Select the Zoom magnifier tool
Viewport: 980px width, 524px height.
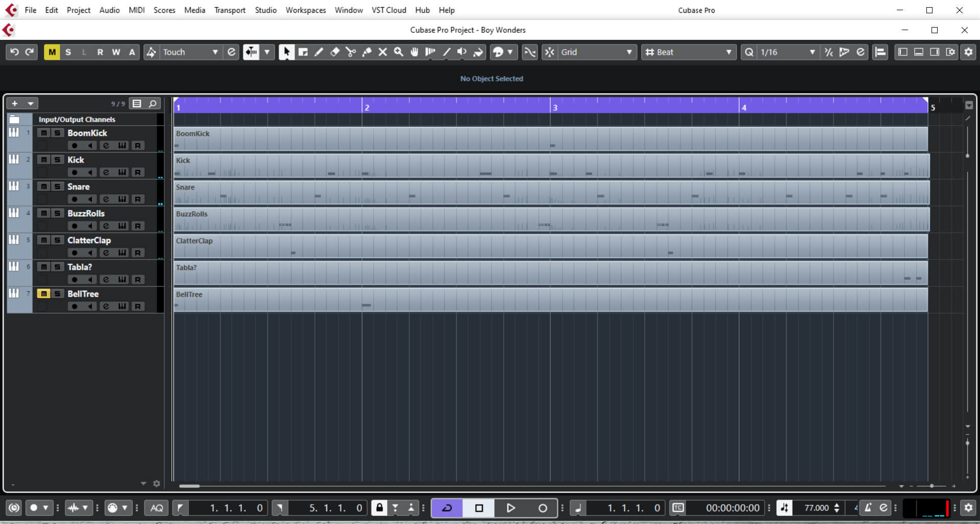point(398,52)
